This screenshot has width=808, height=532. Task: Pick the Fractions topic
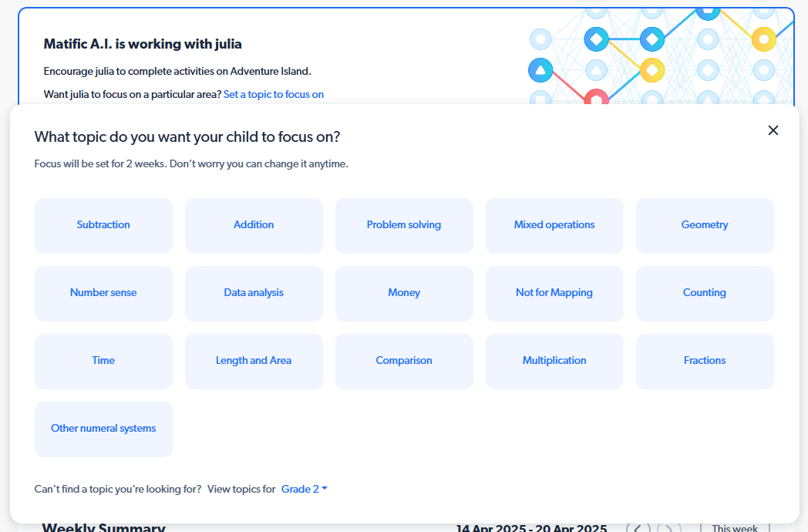click(705, 361)
